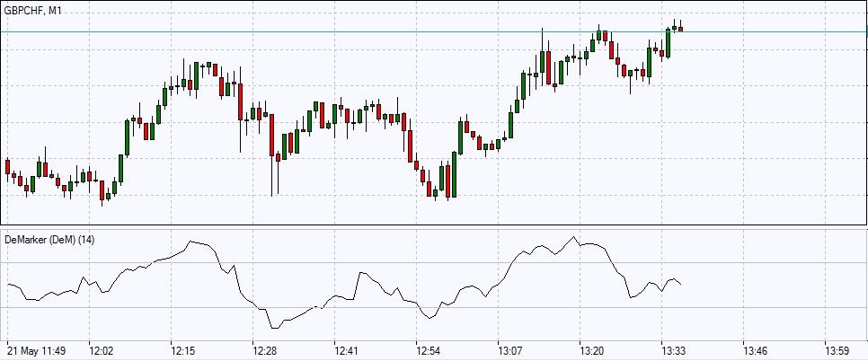
Task: Select the 12:15 time axis label
Action: [182, 351]
